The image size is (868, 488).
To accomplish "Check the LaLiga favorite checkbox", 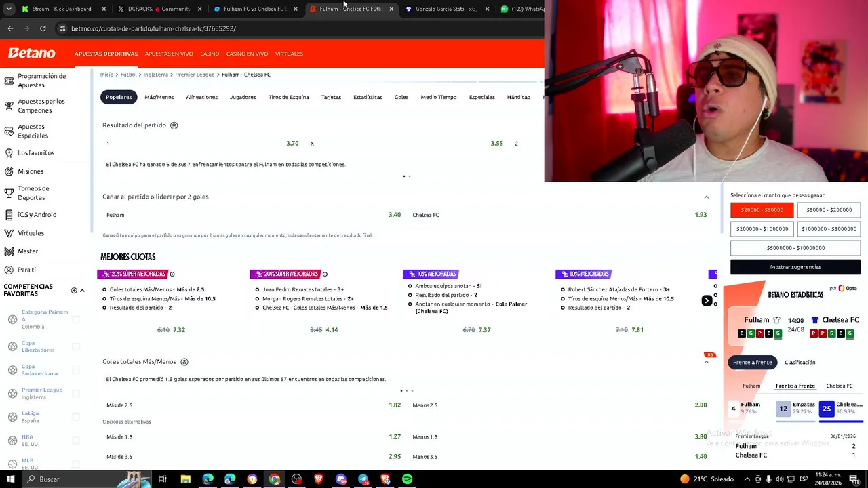I will click(x=76, y=417).
